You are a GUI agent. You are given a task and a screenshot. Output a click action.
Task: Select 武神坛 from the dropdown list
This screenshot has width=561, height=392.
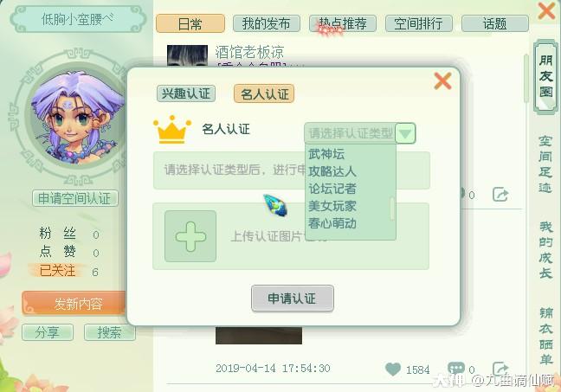[x=326, y=154]
